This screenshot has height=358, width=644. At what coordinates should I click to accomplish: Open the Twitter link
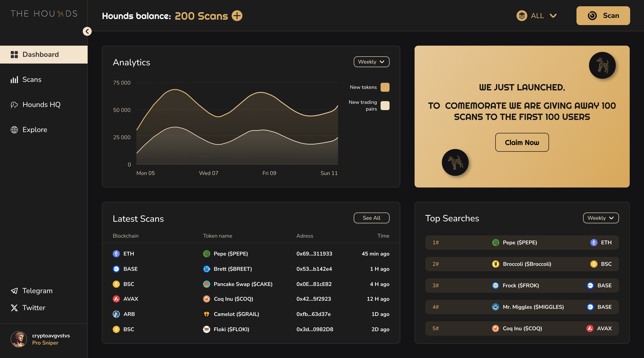tap(28, 308)
